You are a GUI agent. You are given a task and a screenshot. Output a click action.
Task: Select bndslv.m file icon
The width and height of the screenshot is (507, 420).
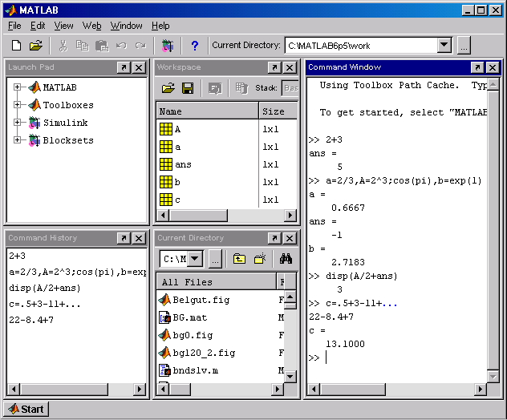pyautogui.click(x=164, y=370)
